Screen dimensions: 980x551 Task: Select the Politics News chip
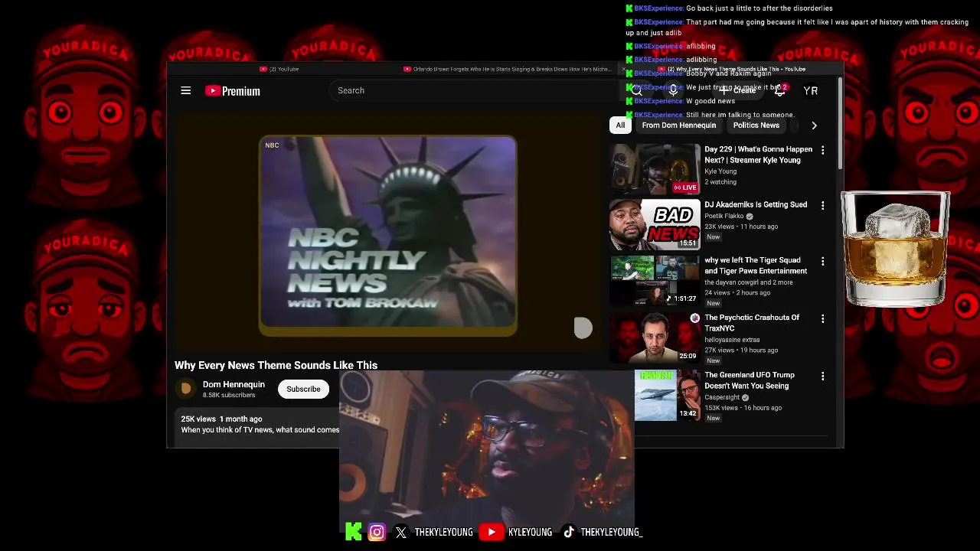pos(756,126)
